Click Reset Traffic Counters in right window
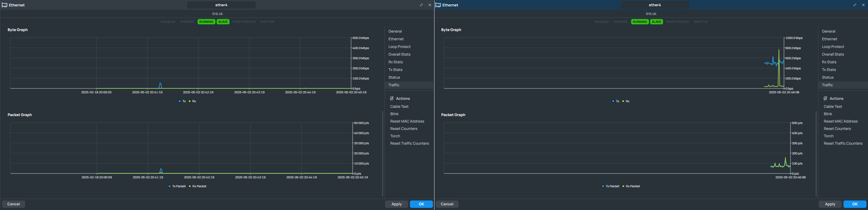 click(x=843, y=144)
